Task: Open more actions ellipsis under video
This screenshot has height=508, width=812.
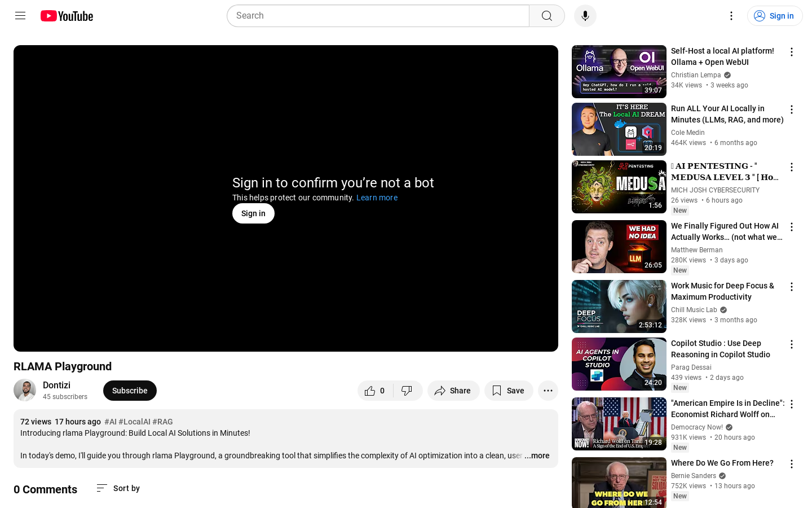Action: pos(548,391)
